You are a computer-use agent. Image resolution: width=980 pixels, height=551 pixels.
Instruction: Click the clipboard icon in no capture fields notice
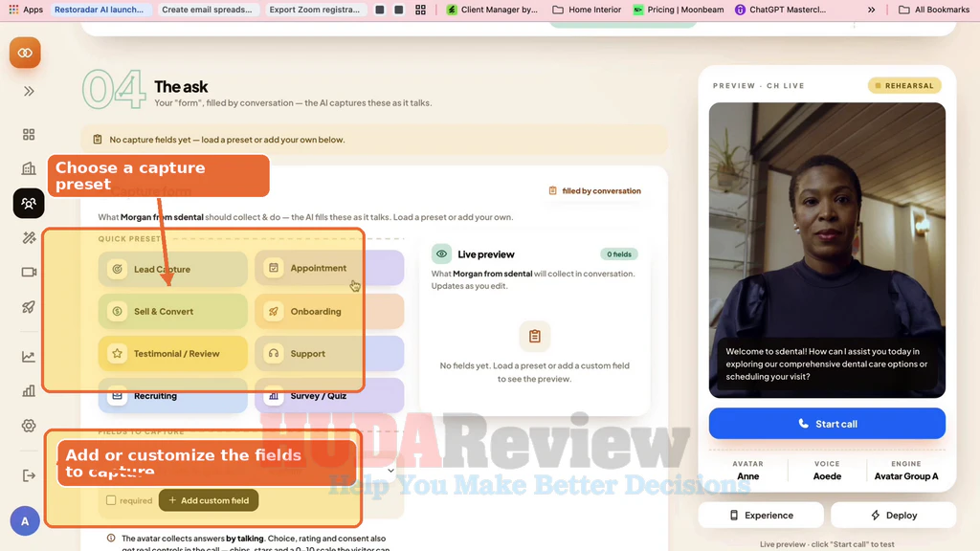pos(98,140)
